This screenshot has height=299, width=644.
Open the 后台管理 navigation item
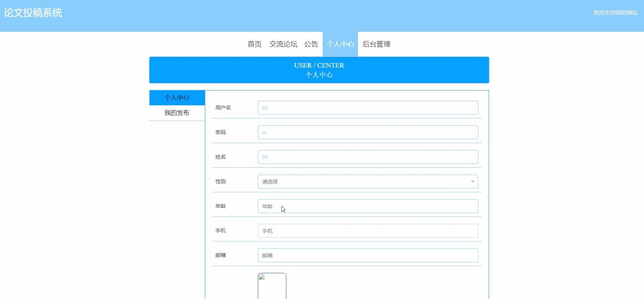(376, 44)
